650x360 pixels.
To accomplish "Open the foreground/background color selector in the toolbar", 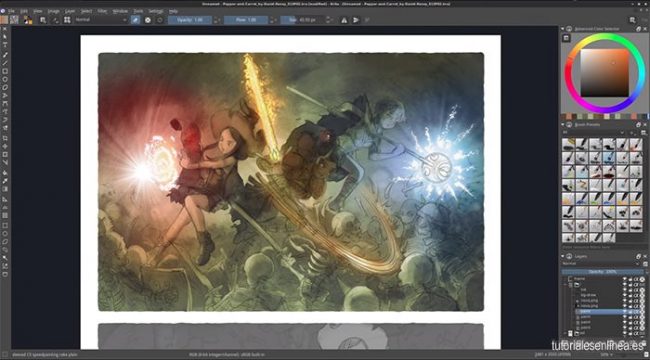I will [28, 20].
